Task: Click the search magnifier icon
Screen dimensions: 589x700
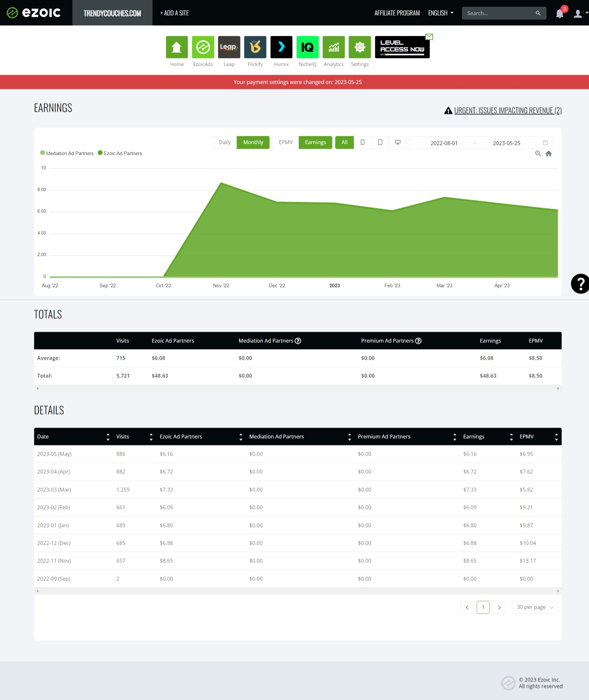Action: pos(538,13)
